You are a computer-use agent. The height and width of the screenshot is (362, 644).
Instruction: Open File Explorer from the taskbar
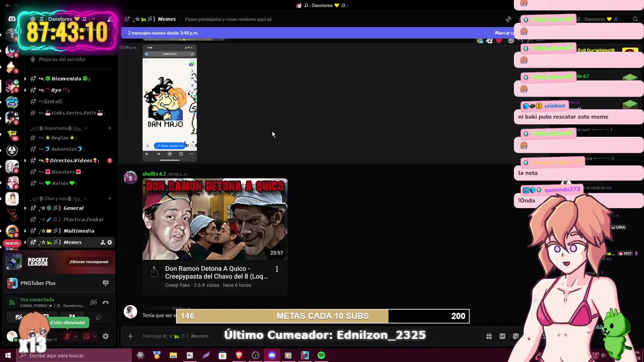[173, 355]
